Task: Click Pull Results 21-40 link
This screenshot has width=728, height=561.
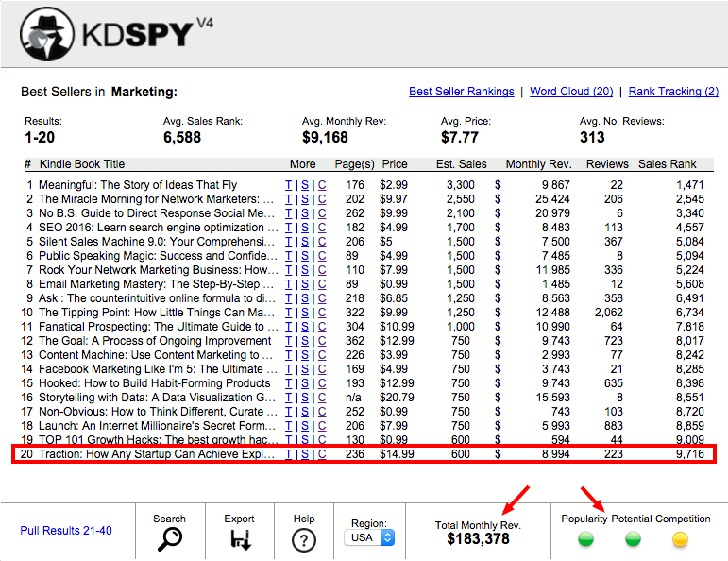Action: (66, 531)
